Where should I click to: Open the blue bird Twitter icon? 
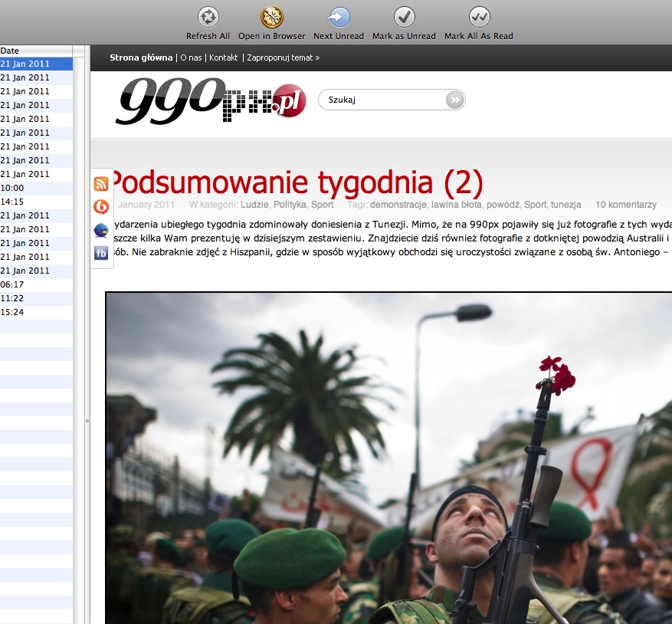tap(101, 230)
